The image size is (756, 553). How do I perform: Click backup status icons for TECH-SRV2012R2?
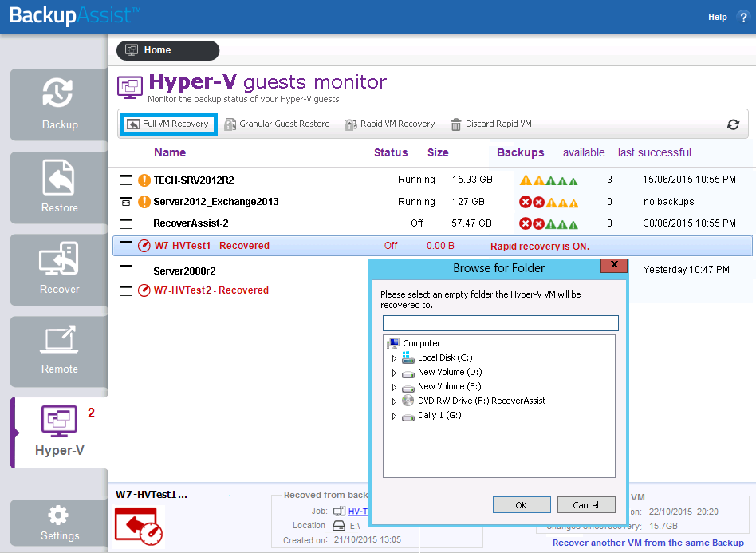coord(548,181)
